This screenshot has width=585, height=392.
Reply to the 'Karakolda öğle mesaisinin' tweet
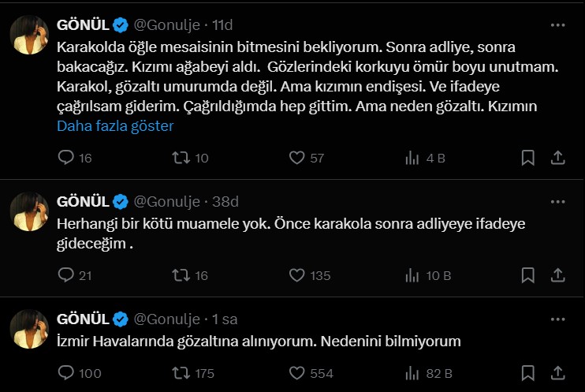tap(66, 158)
